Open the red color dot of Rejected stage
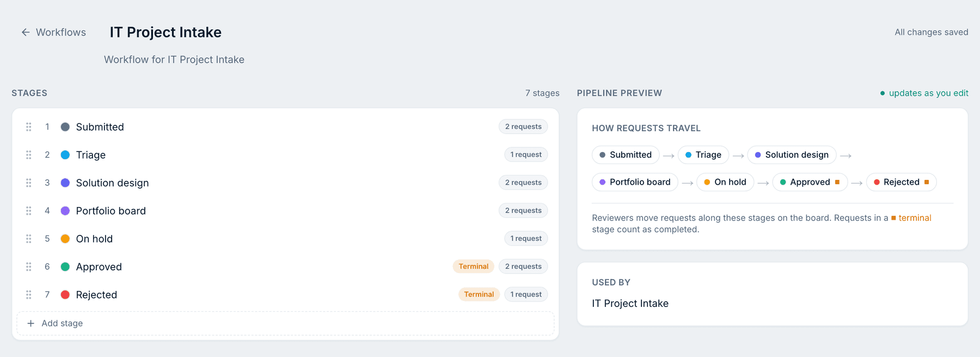Screen dimensions: 980x357 click(x=65, y=295)
